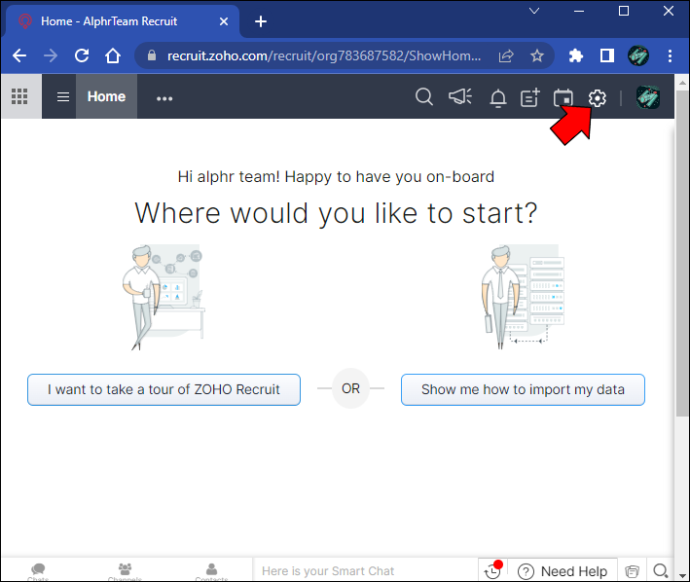Reload the page with refresh icon

(x=82, y=56)
